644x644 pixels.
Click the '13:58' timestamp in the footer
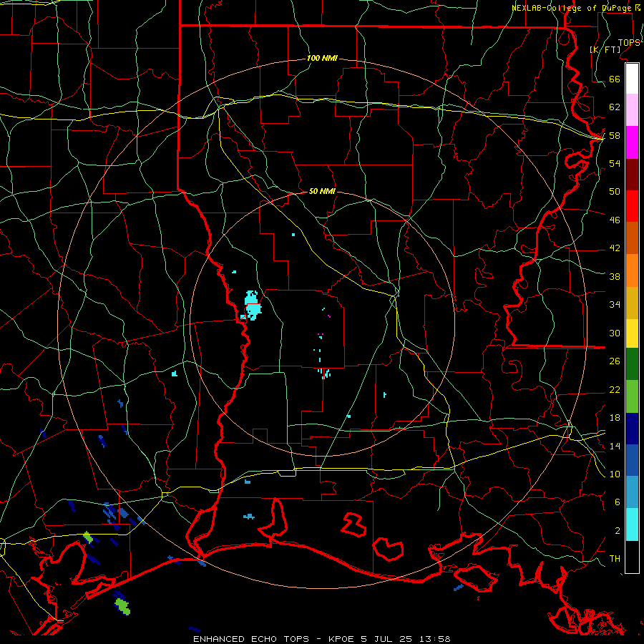point(434,639)
